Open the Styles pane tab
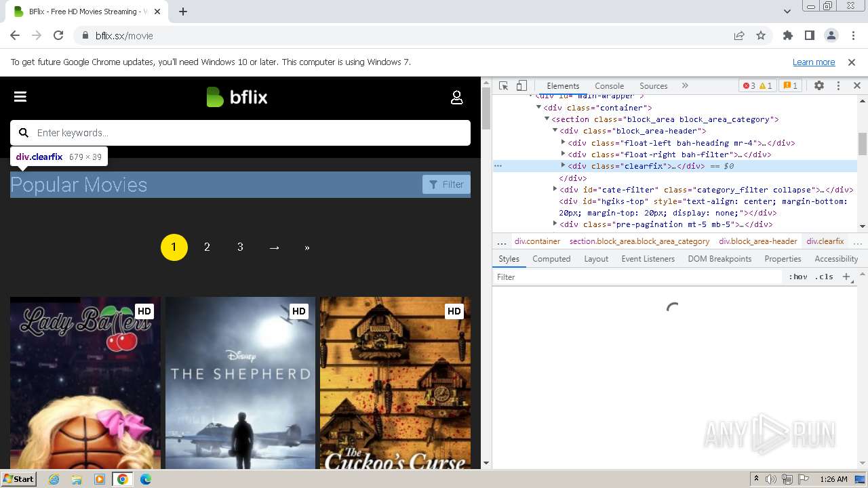This screenshot has height=488, width=868. click(509, 259)
